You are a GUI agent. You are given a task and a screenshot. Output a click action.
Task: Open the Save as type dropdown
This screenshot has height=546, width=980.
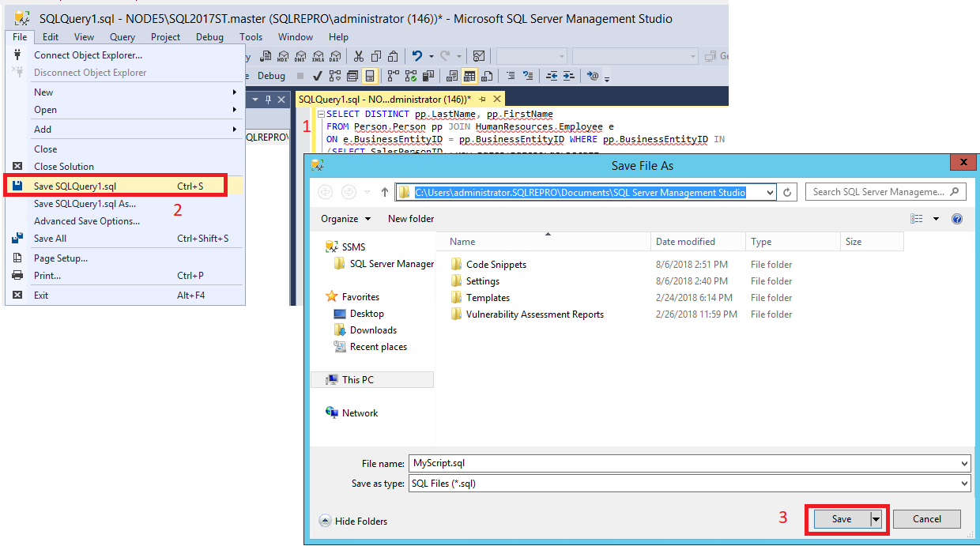963,483
